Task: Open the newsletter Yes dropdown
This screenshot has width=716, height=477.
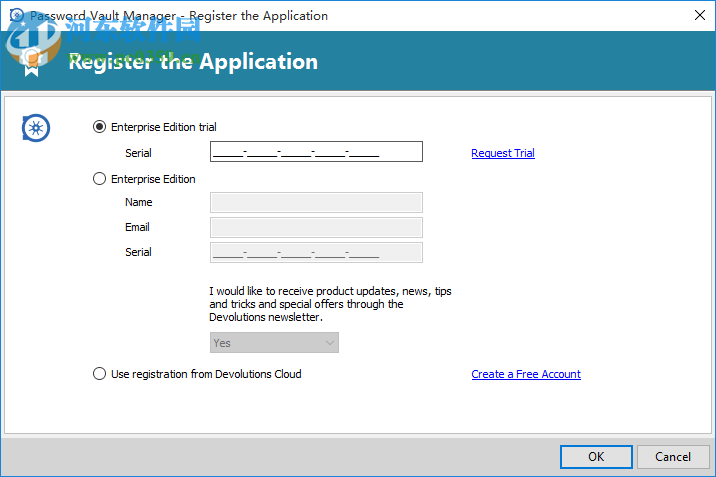Action: click(x=274, y=343)
